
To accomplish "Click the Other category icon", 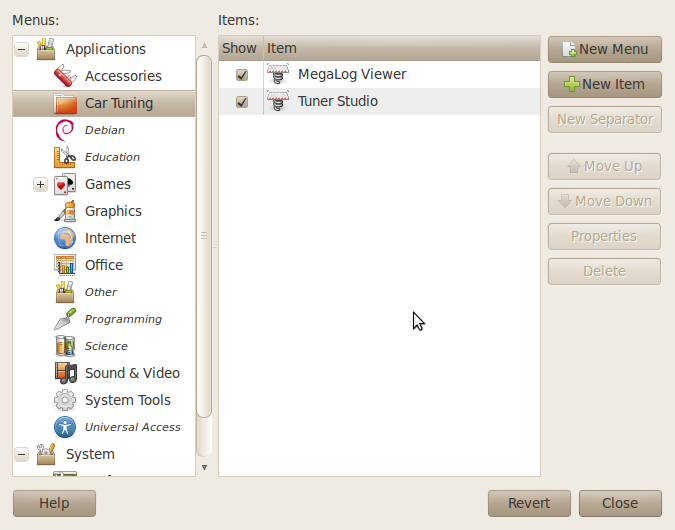I will point(65,292).
